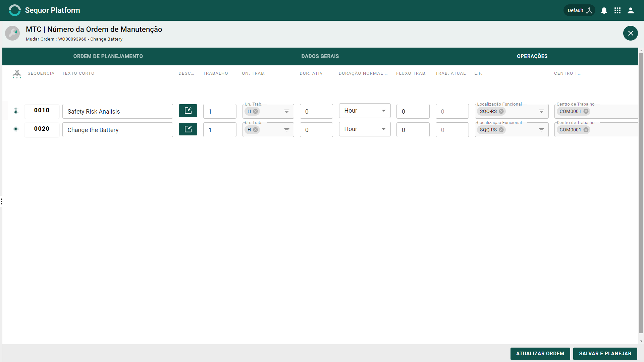Click Trabalho field in row 0020

pos(220,130)
